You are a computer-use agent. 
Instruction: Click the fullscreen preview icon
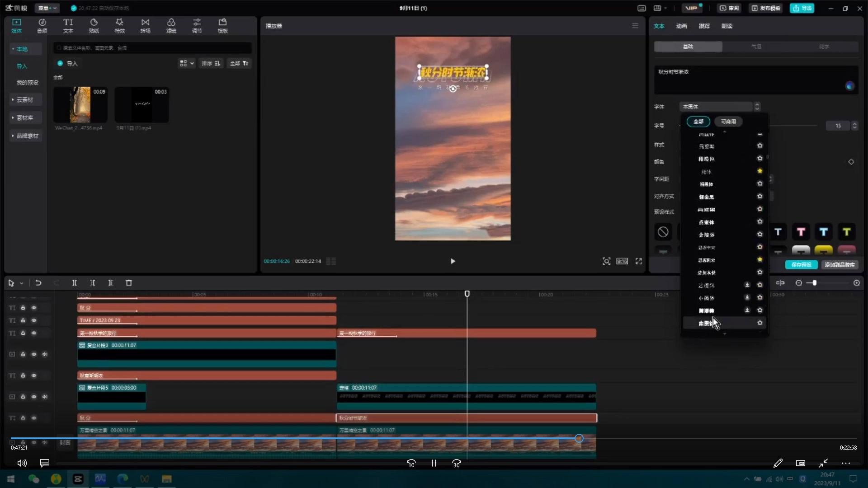639,261
